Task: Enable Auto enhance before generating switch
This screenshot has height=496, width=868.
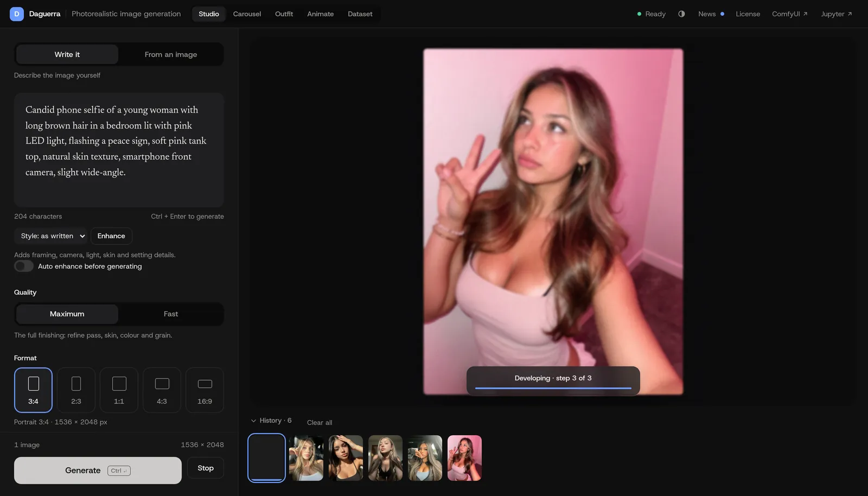Action: 24,266
